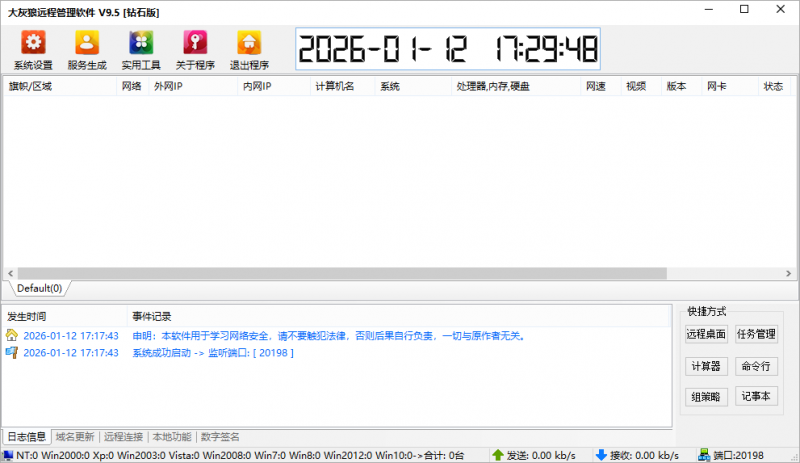Screen dimensions: 800x463
Task: Click left arrow of horizontal scrollbar
Action: click(x=11, y=274)
